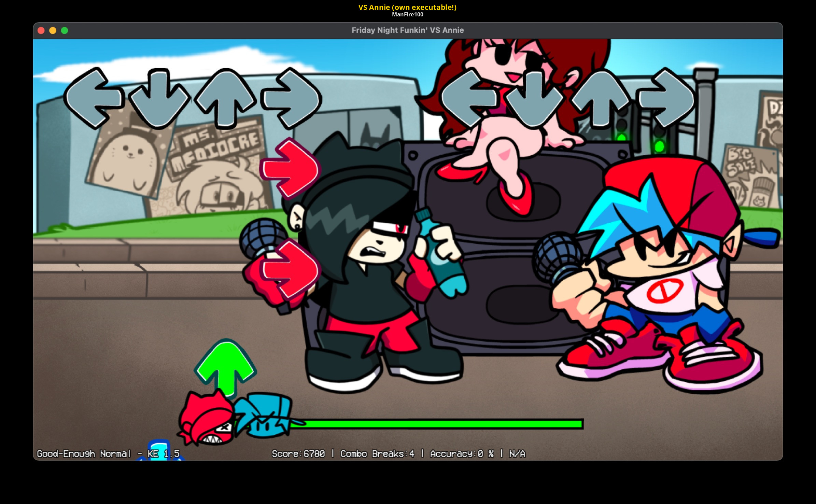This screenshot has height=504, width=816.
Task: Click the 'Combo Breaks:4' text
Action: point(377,454)
